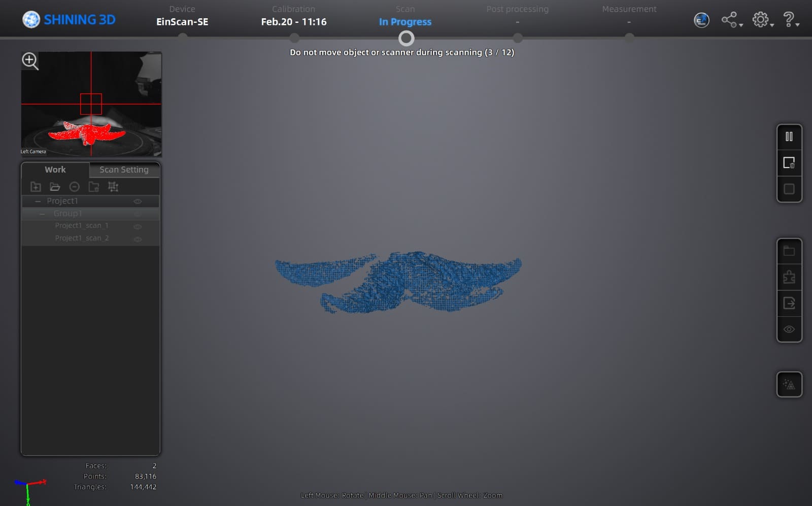Click the XYZ axis orientation gizmo
Image resolution: width=812 pixels, height=506 pixels.
[29, 491]
